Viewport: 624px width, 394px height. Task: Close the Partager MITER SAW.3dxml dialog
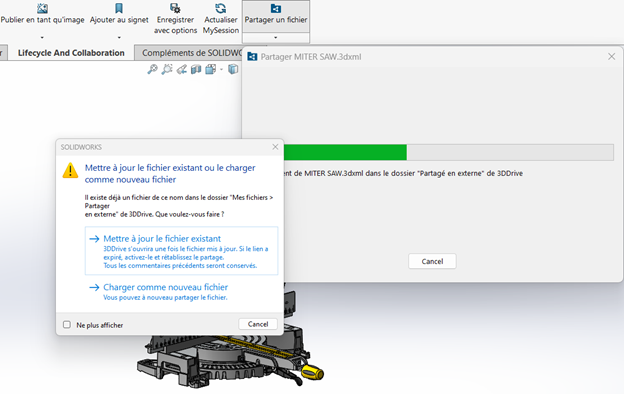pyautogui.click(x=612, y=57)
